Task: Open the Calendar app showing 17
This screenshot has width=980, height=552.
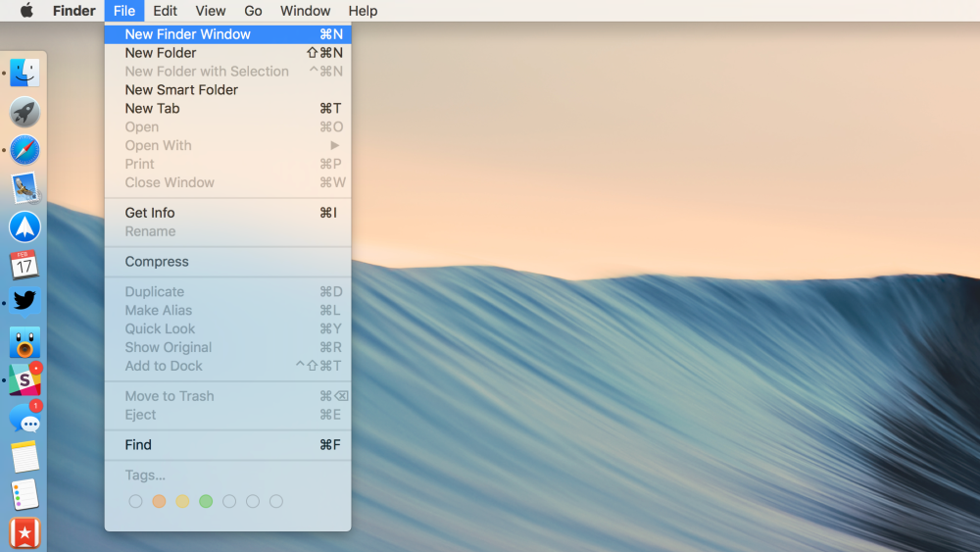Action: (24, 265)
